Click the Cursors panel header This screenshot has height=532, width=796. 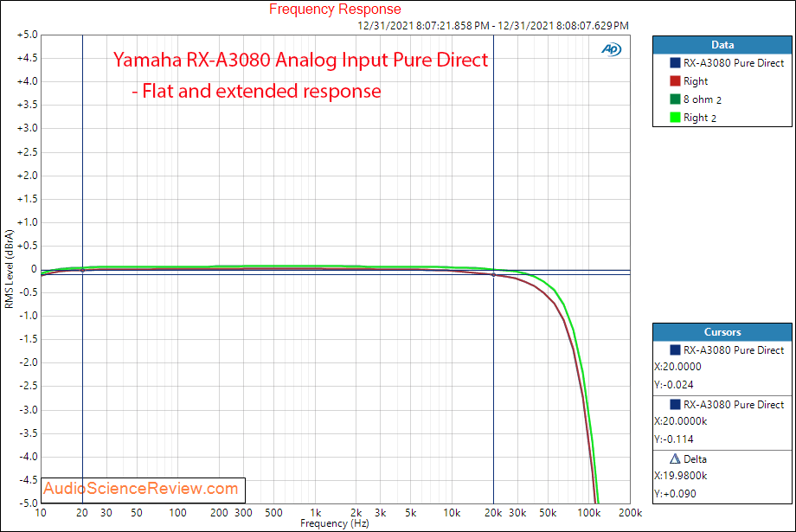tap(722, 332)
